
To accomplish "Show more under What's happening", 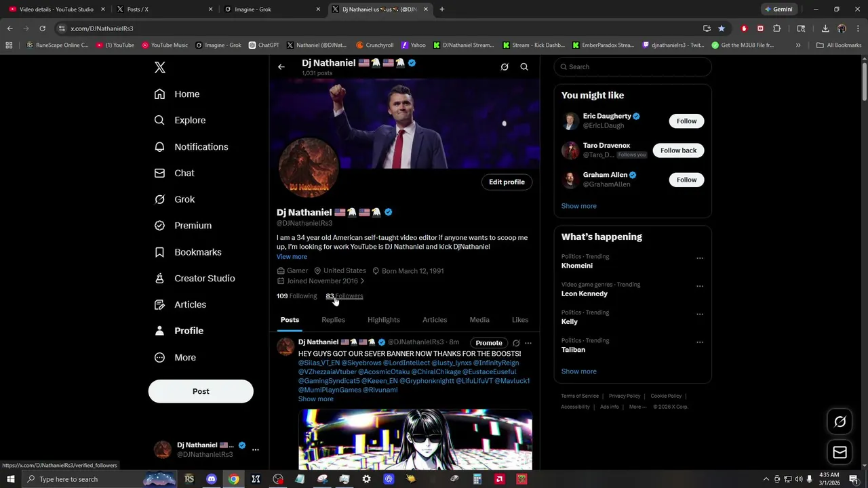I will click(579, 371).
